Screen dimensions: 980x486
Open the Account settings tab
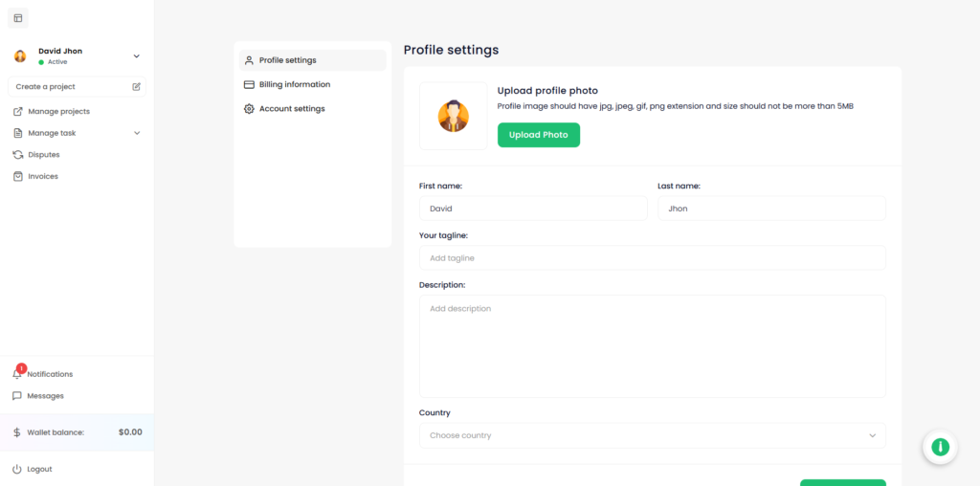pos(291,109)
